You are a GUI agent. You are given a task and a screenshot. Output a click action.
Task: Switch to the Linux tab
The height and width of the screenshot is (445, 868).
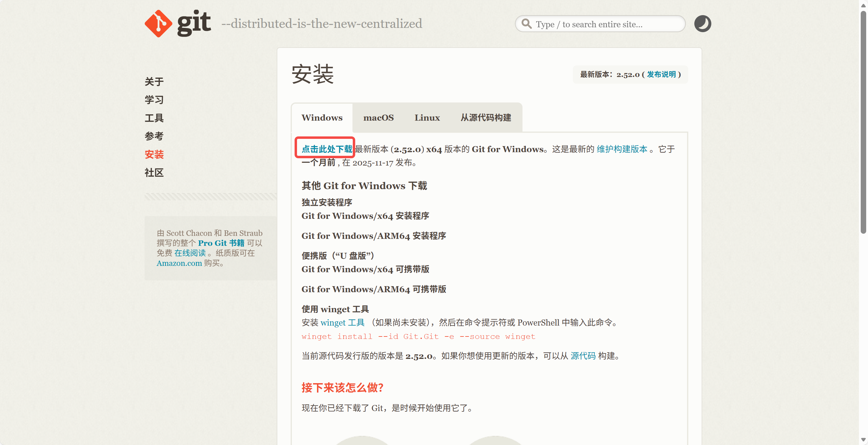coord(427,118)
